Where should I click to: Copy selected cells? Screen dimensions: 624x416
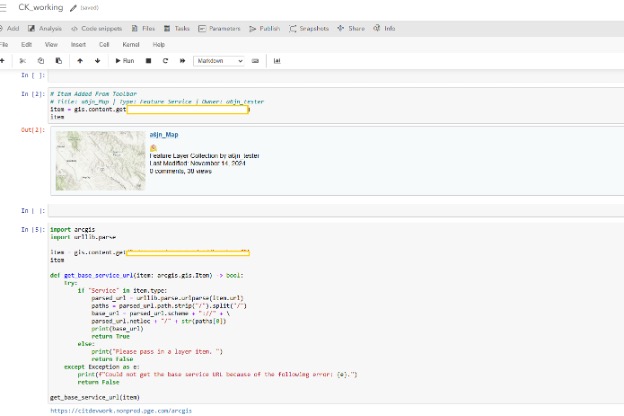pos(41,61)
